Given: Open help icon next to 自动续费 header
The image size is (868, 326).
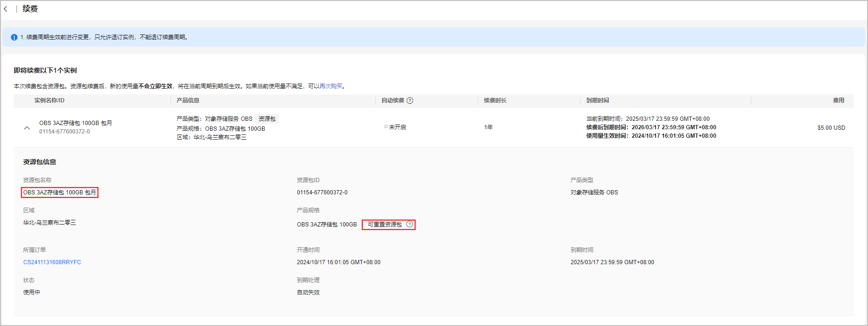Looking at the screenshot, I should (410, 100).
